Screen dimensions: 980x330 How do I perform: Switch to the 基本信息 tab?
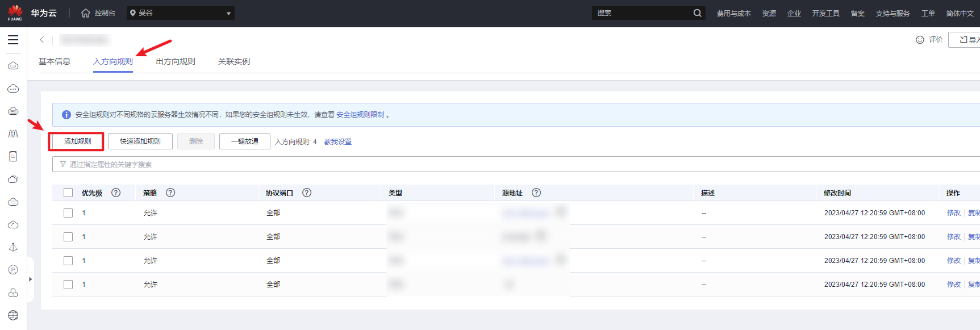pos(55,61)
